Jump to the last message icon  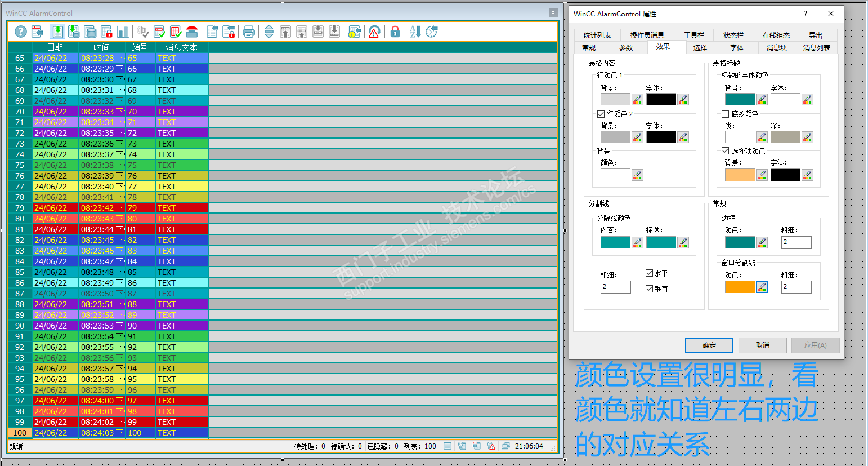(334, 32)
